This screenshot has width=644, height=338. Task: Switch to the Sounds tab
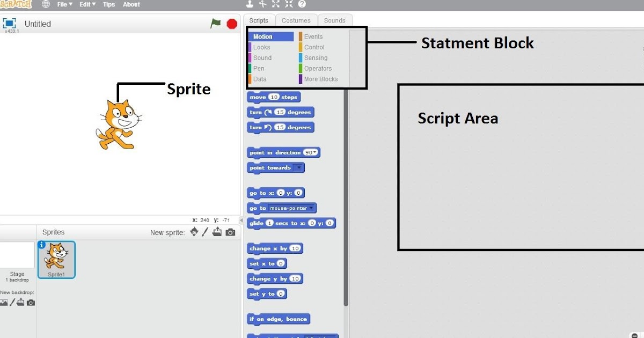(335, 20)
